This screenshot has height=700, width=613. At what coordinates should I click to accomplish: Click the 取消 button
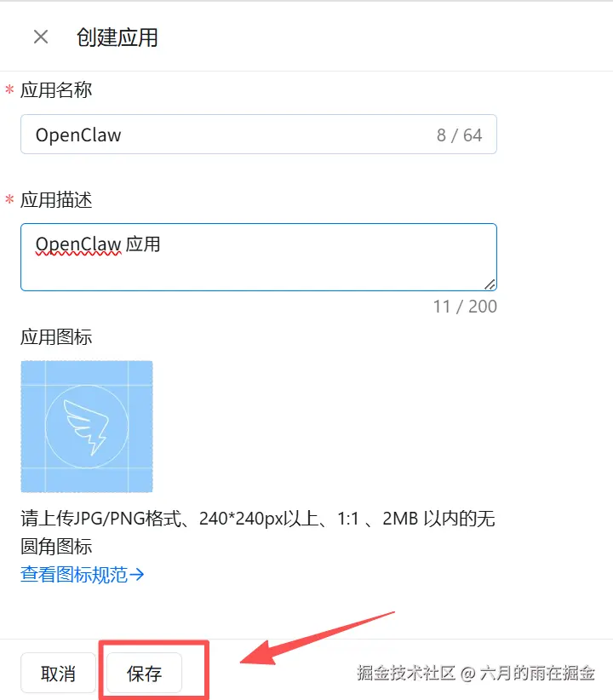coord(58,674)
